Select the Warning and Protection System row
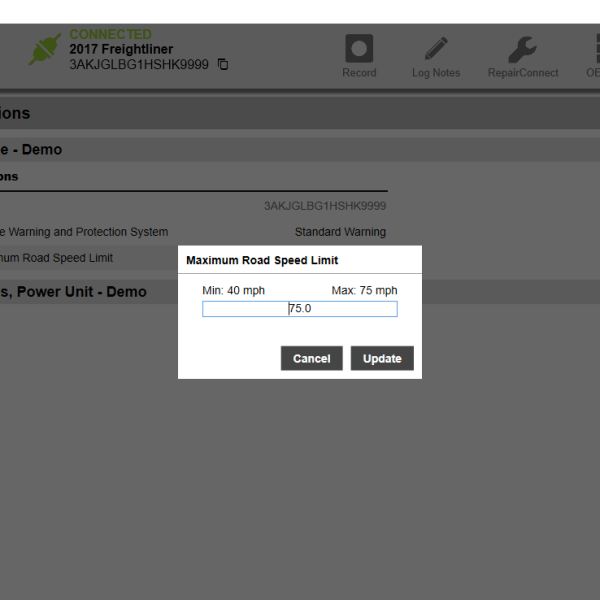The width and height of the screenshot is (600, 600). coord(84,232)
